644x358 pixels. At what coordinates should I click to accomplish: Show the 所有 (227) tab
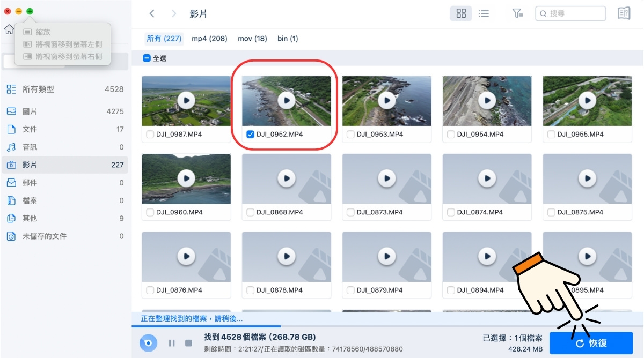tap(164, 39)
